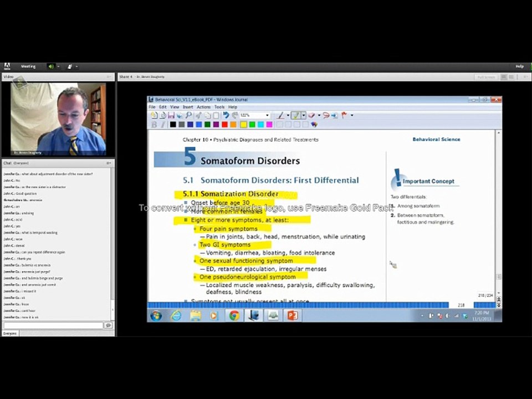This screenshot has height=399, width=532.
Task: Click the Full Screen button in Share pod
Action: coord(486,77)
